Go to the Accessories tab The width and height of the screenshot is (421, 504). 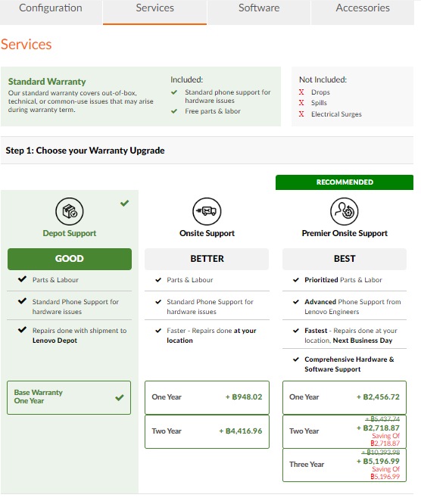coord(363,8)
